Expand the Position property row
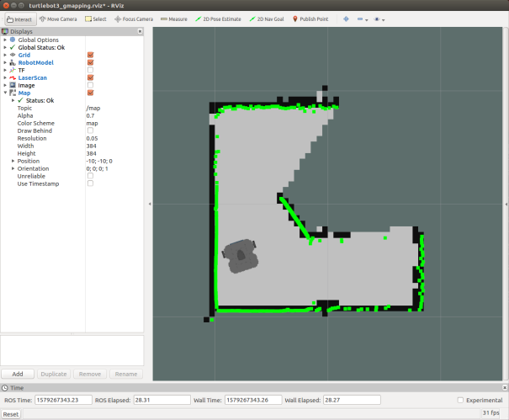This screenshot has height=420, width=509. pos(13,161)
